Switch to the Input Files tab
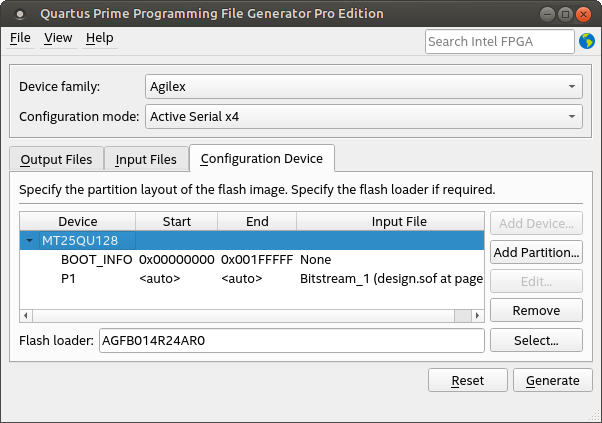Viewport: 602px width, 423px height. tap(146, 159)
